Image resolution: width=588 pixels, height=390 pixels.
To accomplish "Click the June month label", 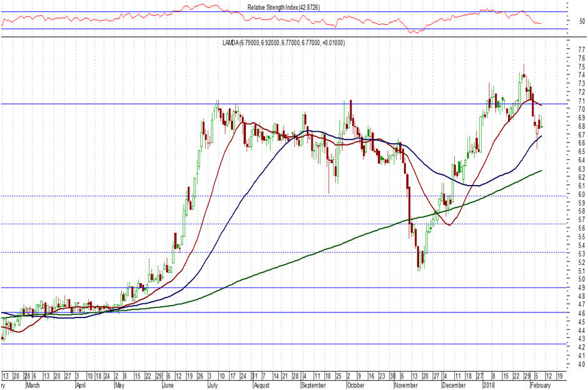I will coord(168,385).
